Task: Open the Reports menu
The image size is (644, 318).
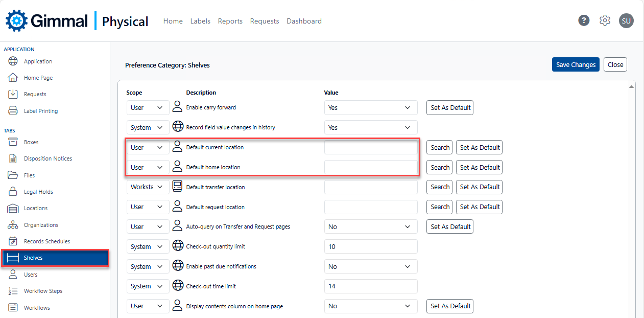Action: tap(230, 21)
